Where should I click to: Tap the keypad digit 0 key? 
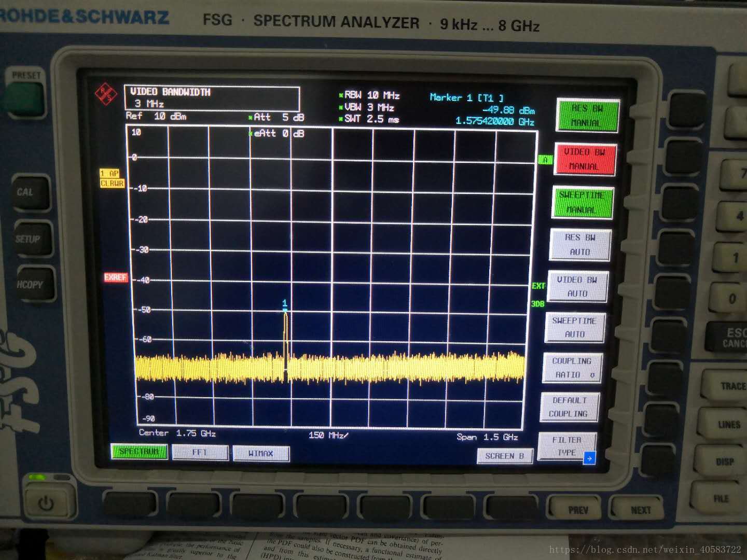coord(727,299)
